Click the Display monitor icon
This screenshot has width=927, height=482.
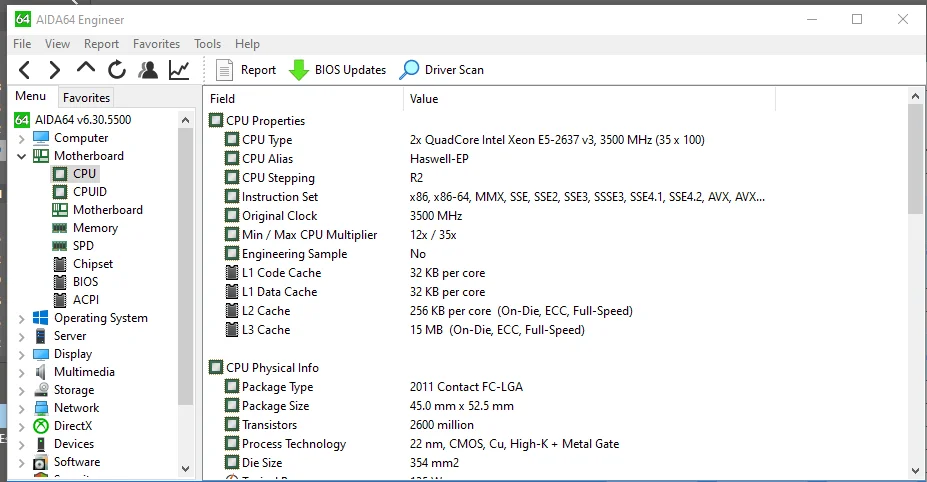tap(41, 354)
